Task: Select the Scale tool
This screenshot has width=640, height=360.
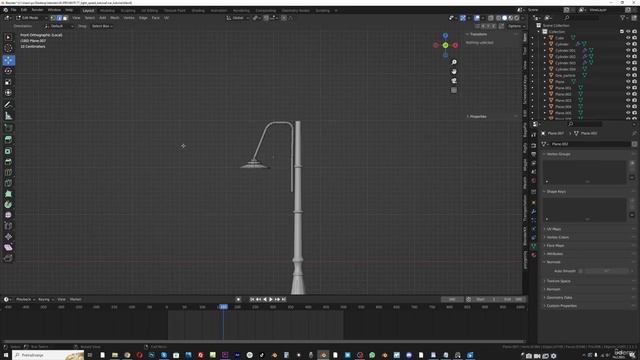Action: [x=8, y=82]
